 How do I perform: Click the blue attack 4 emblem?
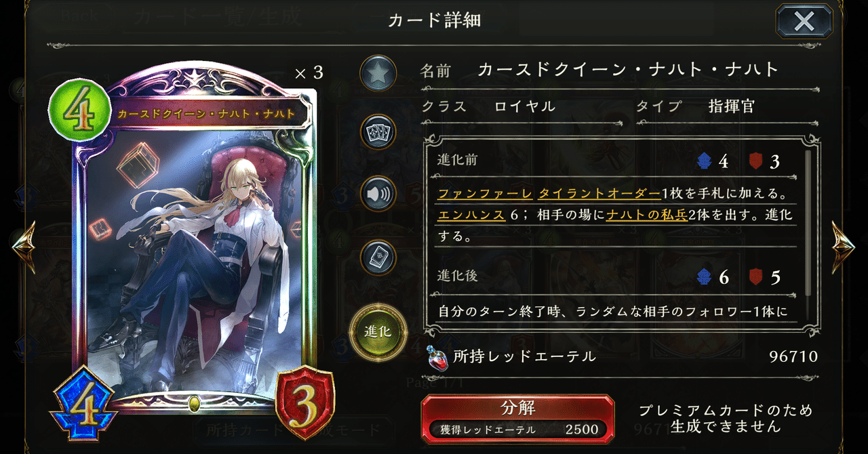pos(83,405)
